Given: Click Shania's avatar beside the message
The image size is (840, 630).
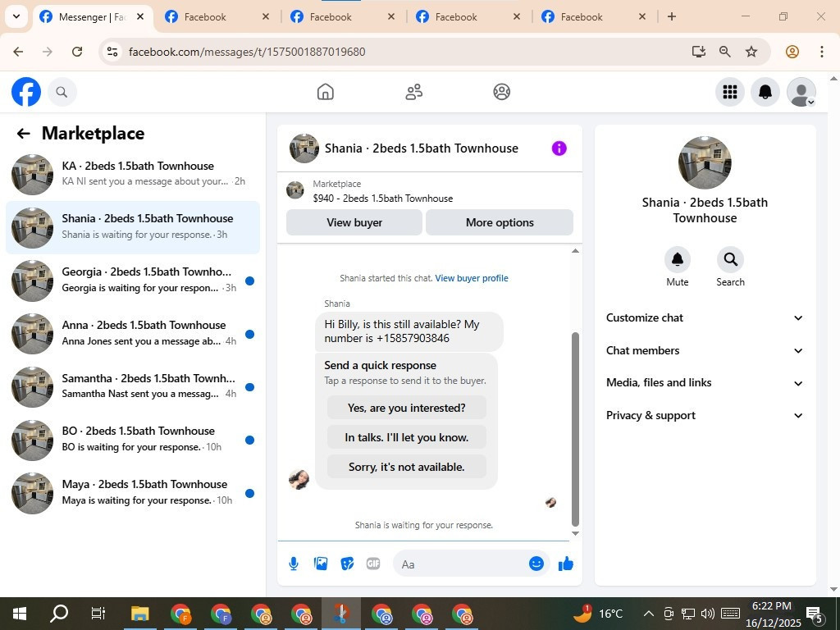Looking at the screenshot, I should (x=299, y=479).
